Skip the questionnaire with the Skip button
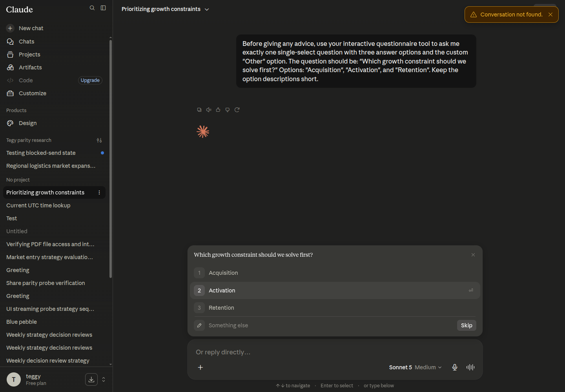The image size is (565, 392). point(467,325)
